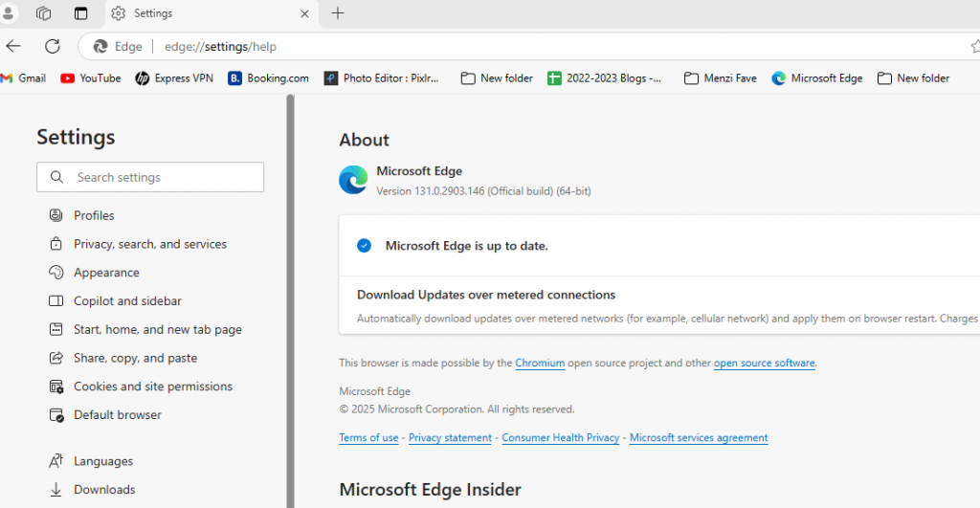Click the Microsoft Edge Insider heading
The height and width of the screenshot is (508, 980).
coord(430,489)
